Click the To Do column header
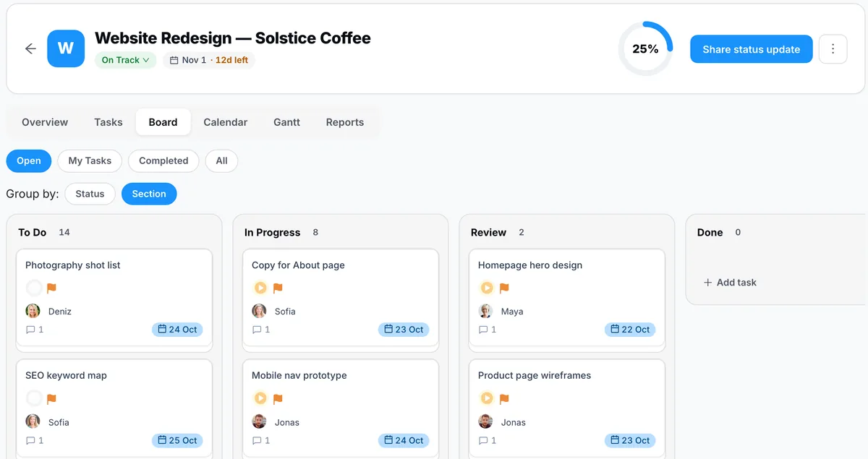The height and width of the screenshot is (459, 868). point(32,233)
